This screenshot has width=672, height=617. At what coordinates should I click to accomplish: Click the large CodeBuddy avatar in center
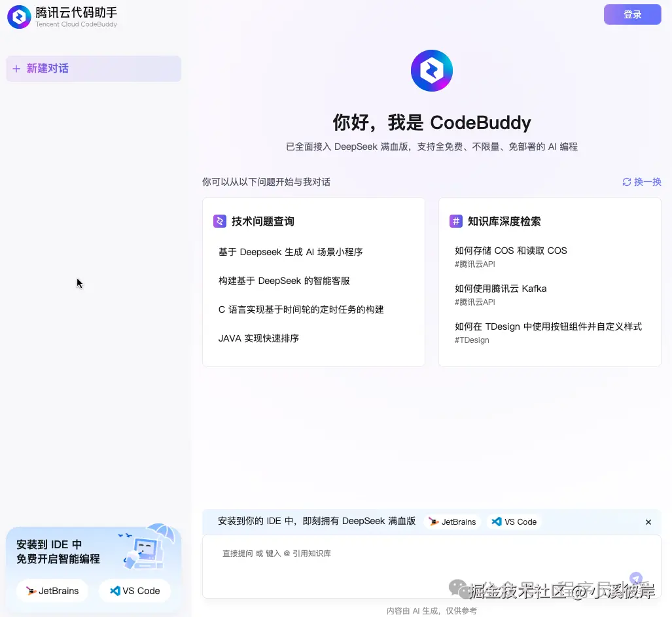pos(432,71)
